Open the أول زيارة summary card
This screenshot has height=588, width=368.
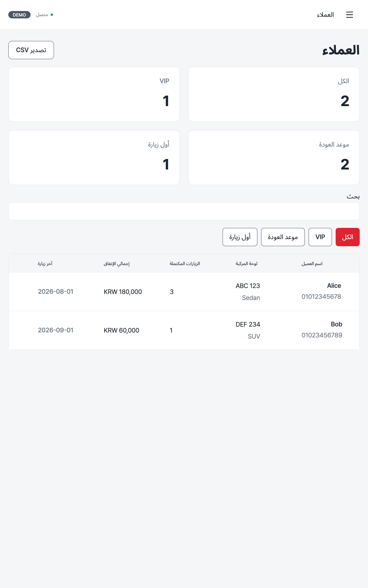[94, 158]
